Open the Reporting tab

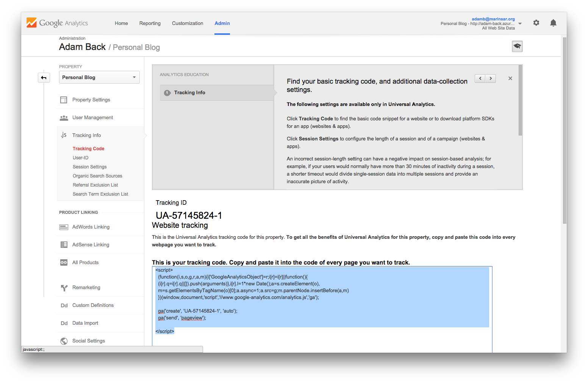pos(150,23)
